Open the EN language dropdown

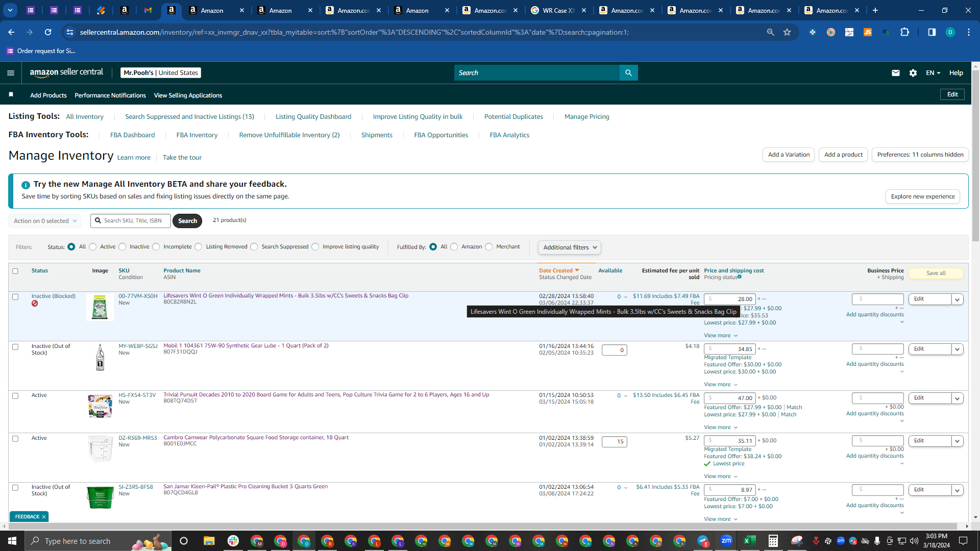[933, 73]
